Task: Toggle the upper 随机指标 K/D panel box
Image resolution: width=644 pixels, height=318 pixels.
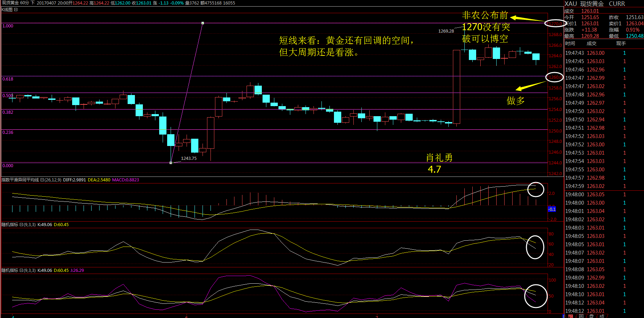Action: point(21,225)
